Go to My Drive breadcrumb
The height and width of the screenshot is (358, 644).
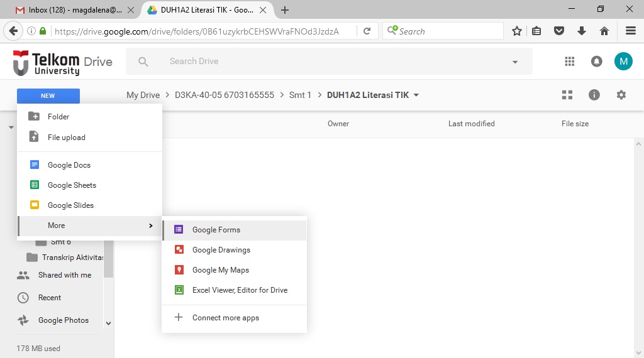[x=143, y=95]
